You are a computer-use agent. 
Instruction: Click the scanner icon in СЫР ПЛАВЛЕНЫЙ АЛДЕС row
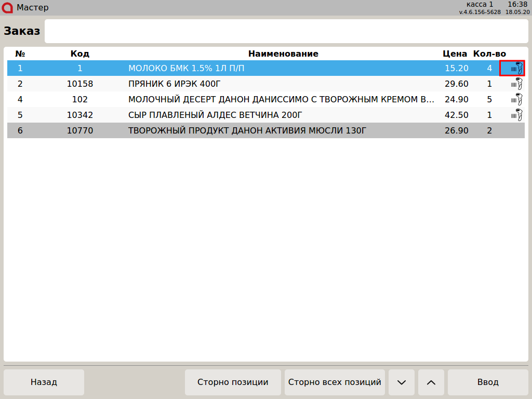click(x=516, y=115)
